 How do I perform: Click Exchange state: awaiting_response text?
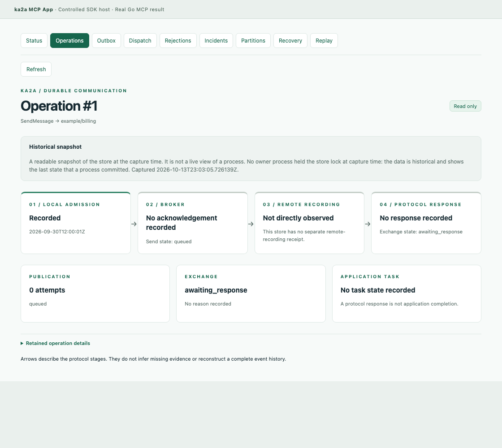[421, 232]
